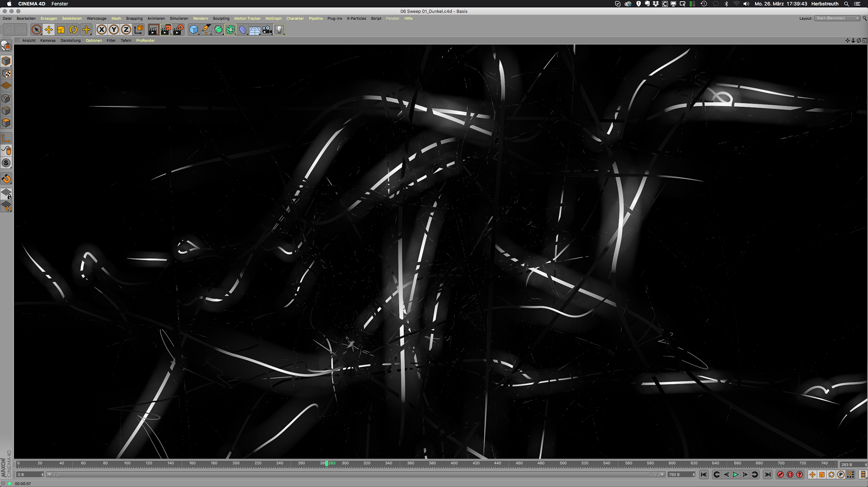This screenshot has width=868, height=487.
Task: Open Planar Workplane rotating grid icon
Action: (6, 207)
